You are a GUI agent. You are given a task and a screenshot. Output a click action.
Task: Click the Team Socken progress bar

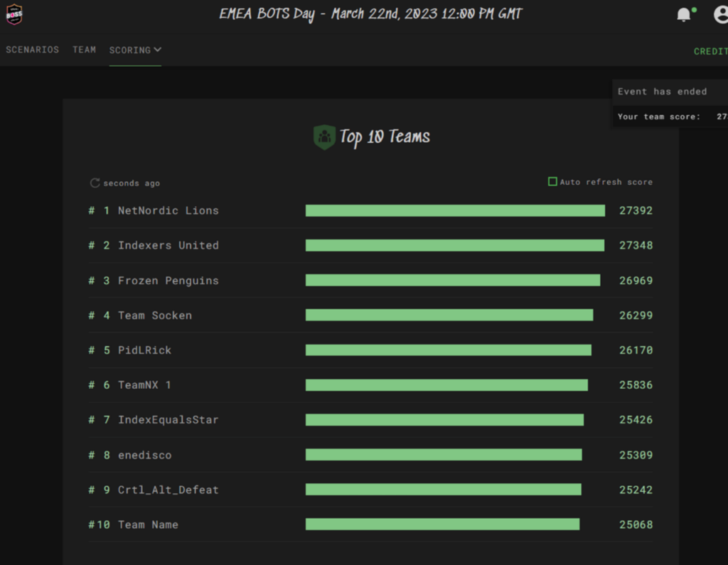coord(449,315)
